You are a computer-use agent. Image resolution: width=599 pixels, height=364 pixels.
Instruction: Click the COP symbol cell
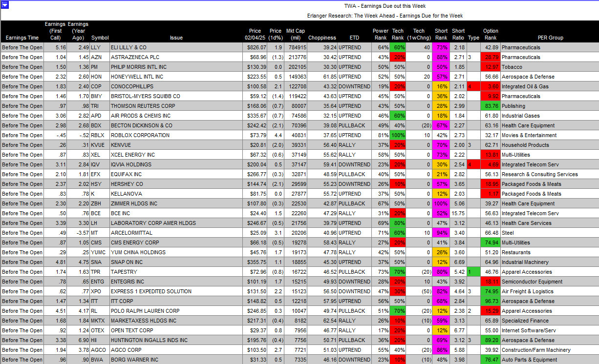tap(99, 86)
